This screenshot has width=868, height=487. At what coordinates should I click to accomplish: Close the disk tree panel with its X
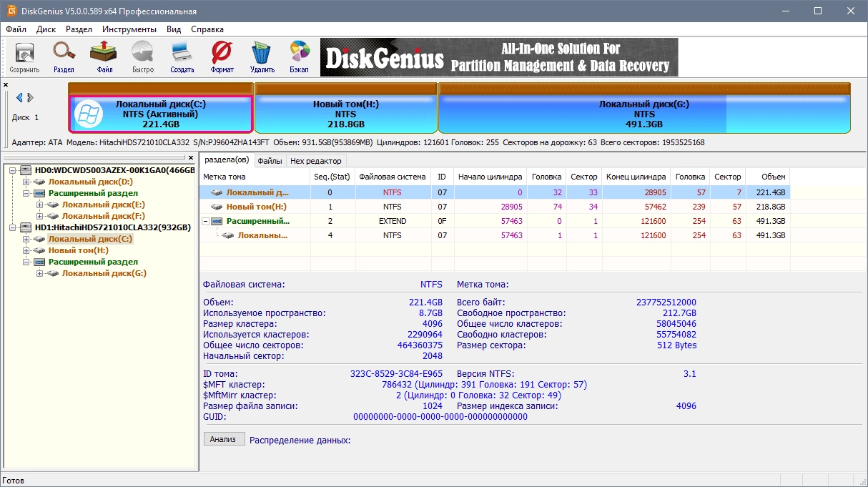coord(192,157)
